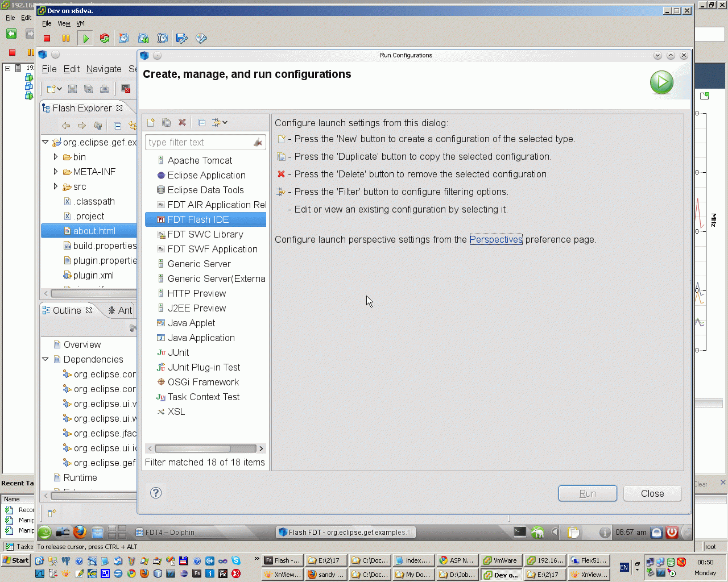Collapse the Dependencies node in Outline
This screenshot has width=728, height=582.
coord(45,359)
